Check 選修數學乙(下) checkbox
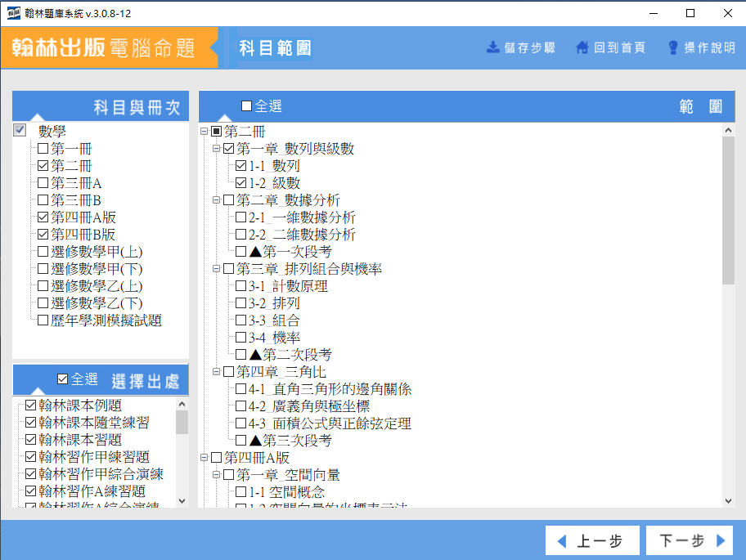746x560 pixels. 43,302
